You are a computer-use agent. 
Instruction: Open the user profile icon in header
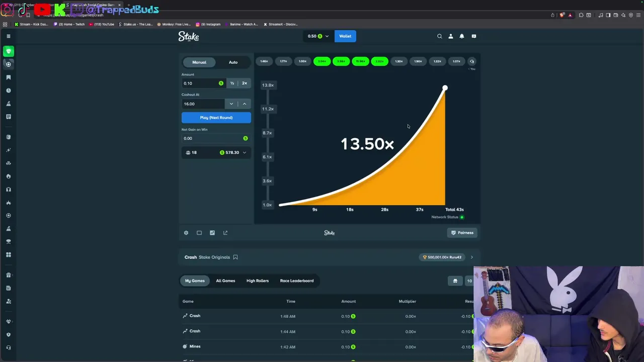coord(451,36)
